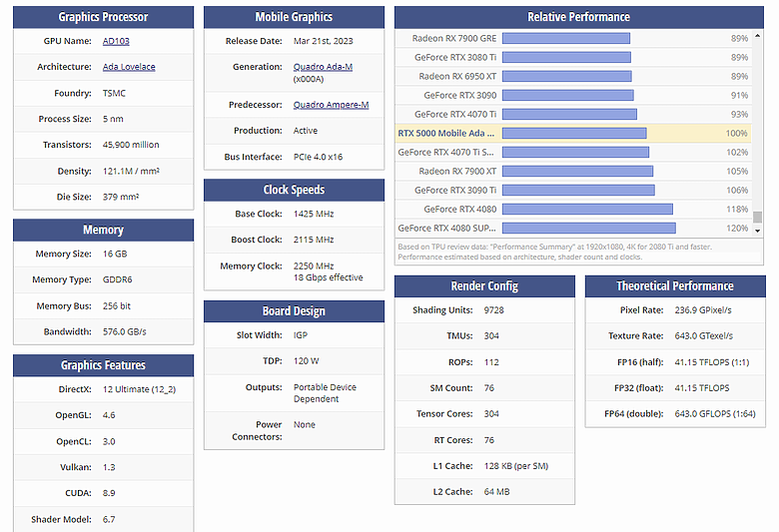Click the Radeon RX 6950 XT entry
Image resolution: width=779 pixels, height=532 pixels.
pos(573,76)
